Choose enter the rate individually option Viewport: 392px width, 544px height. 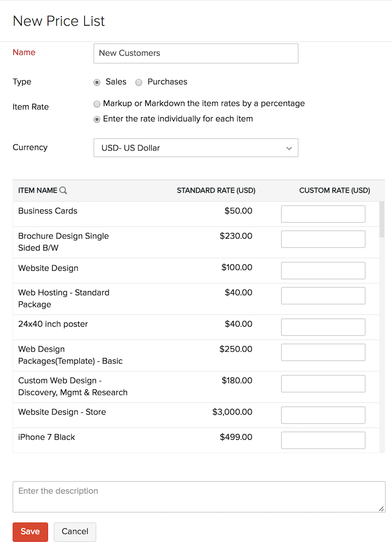[97, 119]
